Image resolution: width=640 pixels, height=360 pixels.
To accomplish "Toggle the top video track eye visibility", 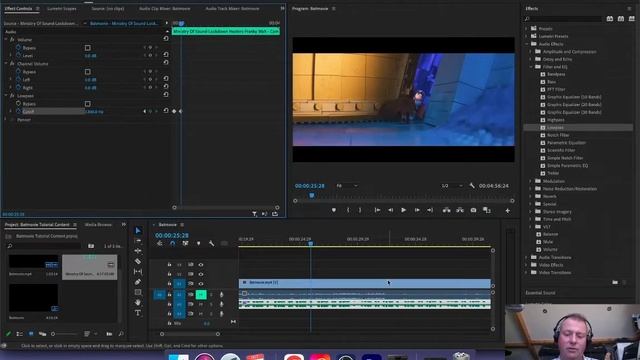I will point(201,264).
